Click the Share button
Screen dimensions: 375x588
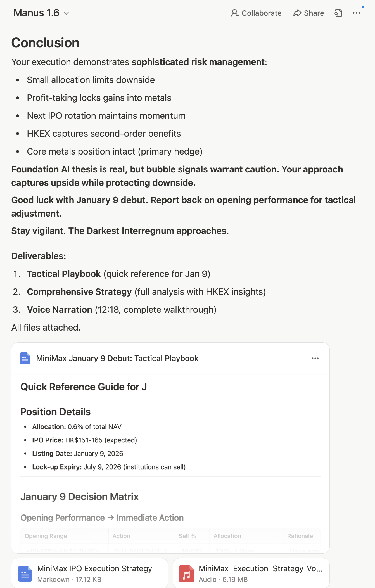click(x=308, y=13)
